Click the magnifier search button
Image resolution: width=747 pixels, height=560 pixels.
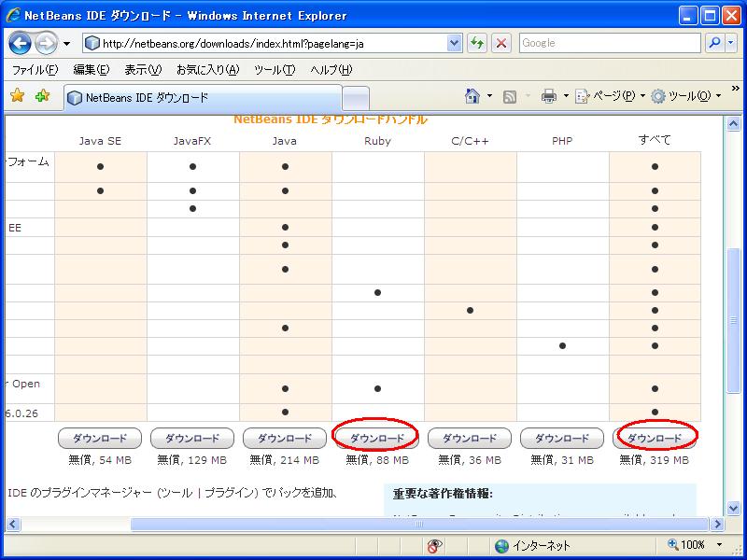point(714,43)
